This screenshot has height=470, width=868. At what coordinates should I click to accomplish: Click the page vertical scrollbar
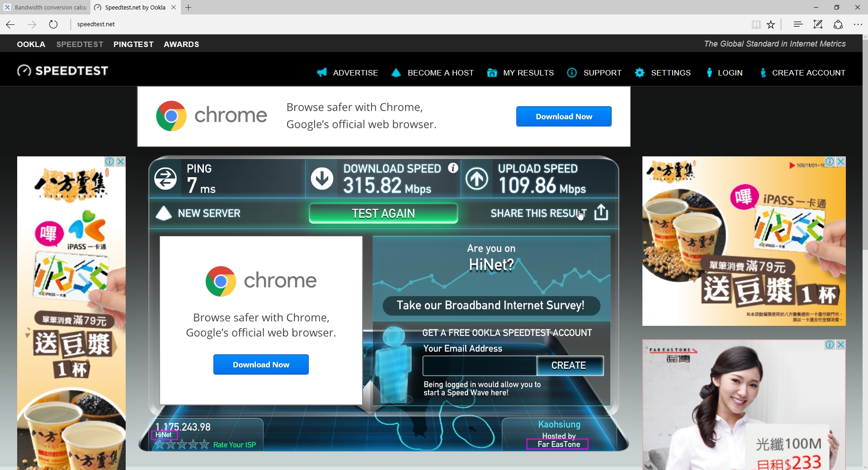[865, 145]
